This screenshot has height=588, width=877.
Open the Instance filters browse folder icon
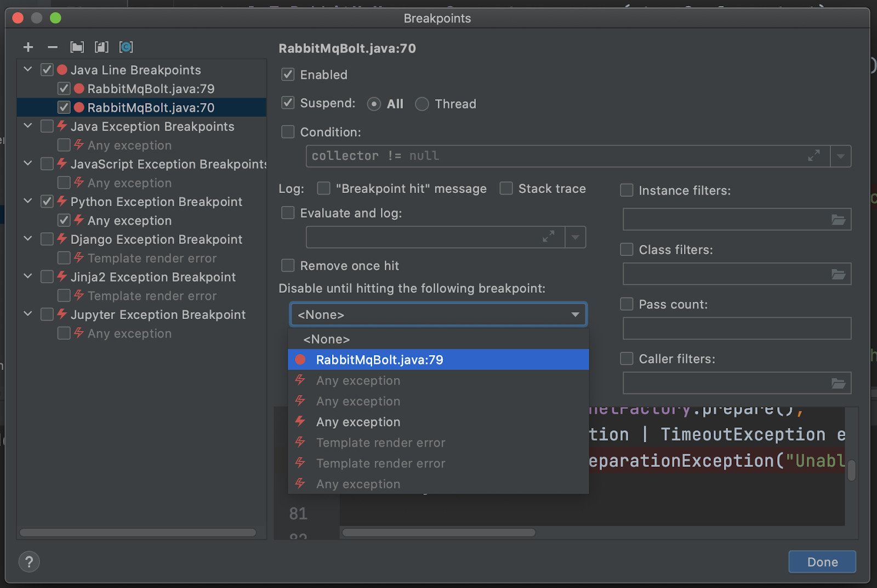838,220
